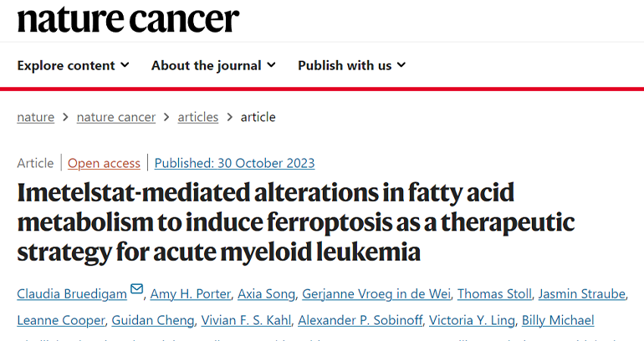This screenshot has height=341, width=644.
Task: Open the articles breadcrumb link
Action: pos(198,117)
